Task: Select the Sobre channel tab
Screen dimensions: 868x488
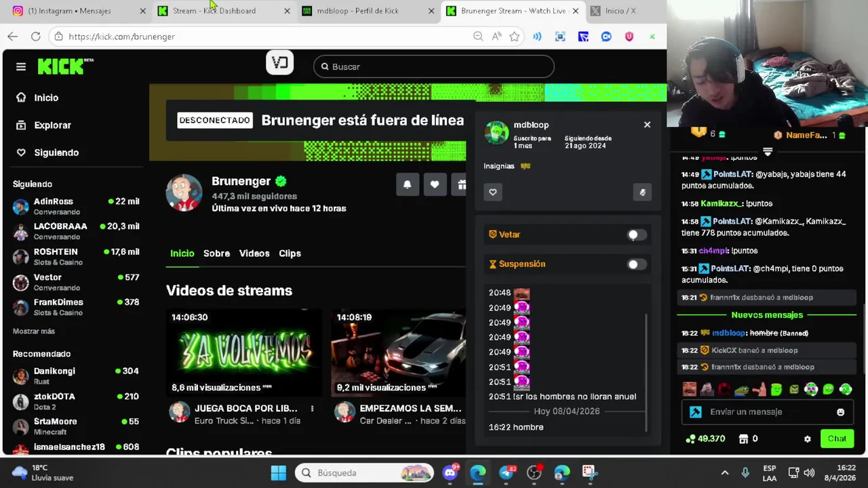Action: pyautogui.click(x=217, y=253)
